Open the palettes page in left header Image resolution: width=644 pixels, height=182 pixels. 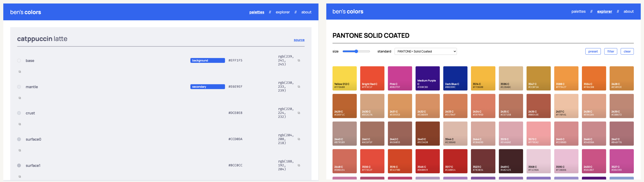256,12
